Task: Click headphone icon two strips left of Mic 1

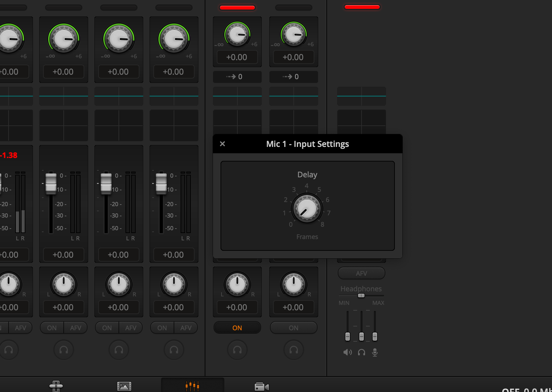Action: pyautogui.click(x=119, y=350)
